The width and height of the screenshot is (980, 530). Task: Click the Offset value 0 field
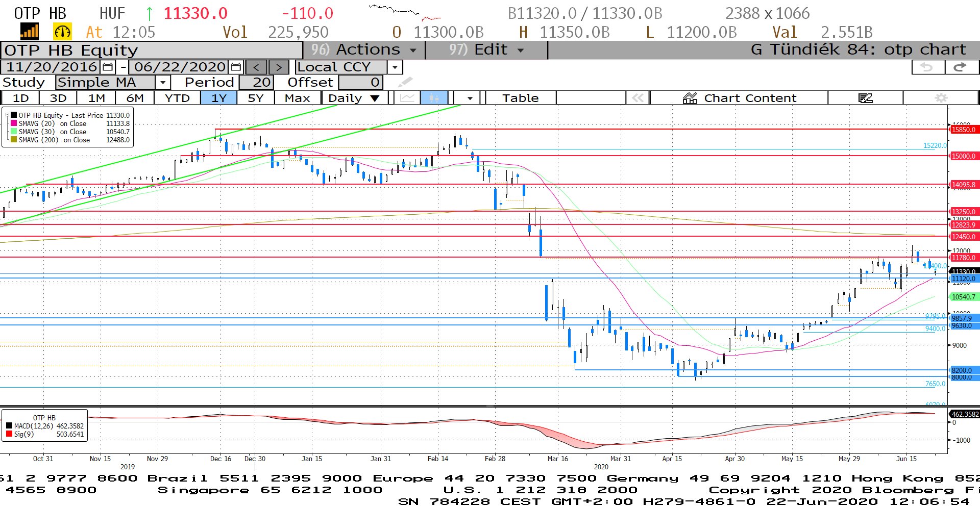(x=360, y=82)
